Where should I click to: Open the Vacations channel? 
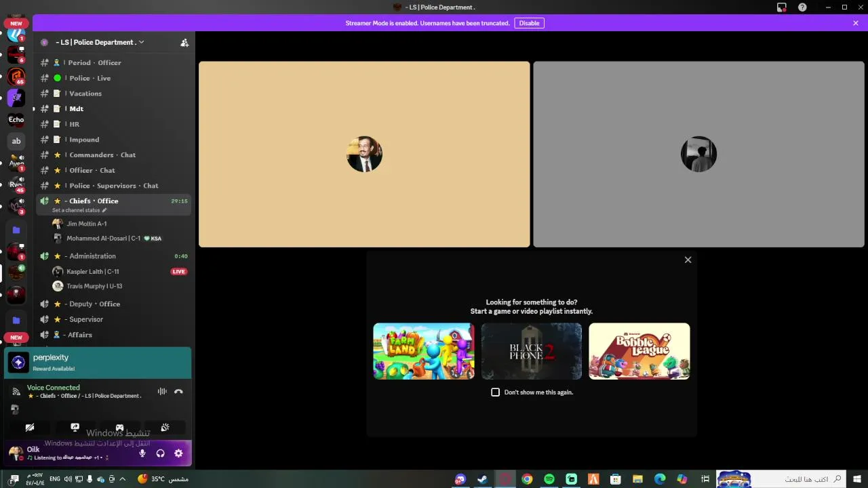click(x=113, y=94)
